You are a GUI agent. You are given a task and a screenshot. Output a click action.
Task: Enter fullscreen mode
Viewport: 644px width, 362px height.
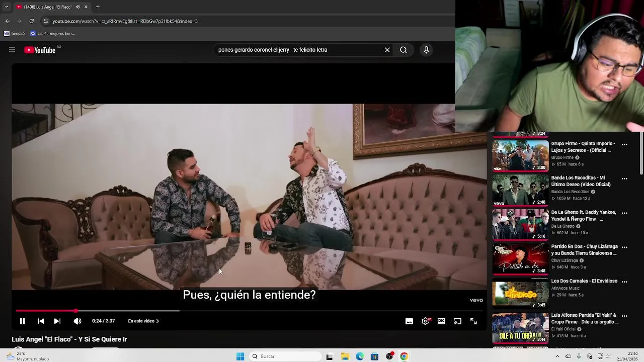pos(473,321)
